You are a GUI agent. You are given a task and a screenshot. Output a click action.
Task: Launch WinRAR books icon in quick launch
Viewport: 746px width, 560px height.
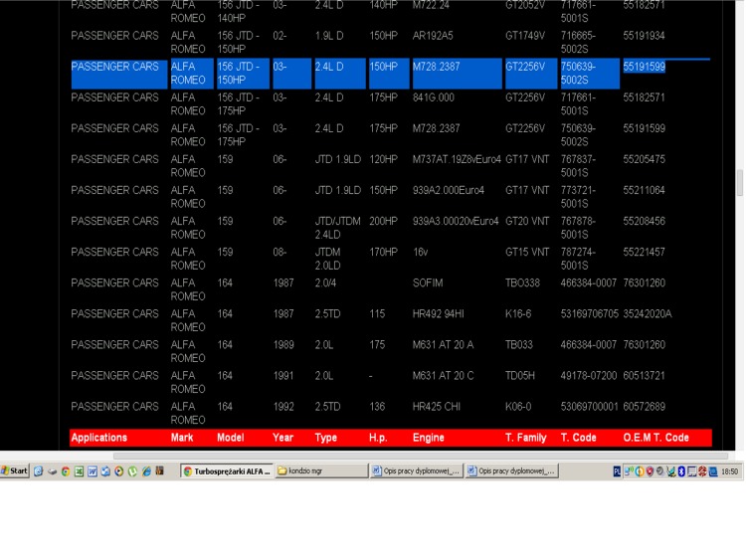pyautogui.click(x=160, y=470)
